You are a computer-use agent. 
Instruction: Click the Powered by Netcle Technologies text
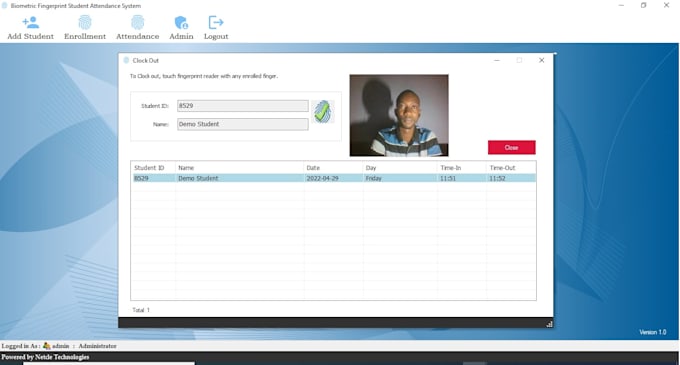[x=45, y=357]
